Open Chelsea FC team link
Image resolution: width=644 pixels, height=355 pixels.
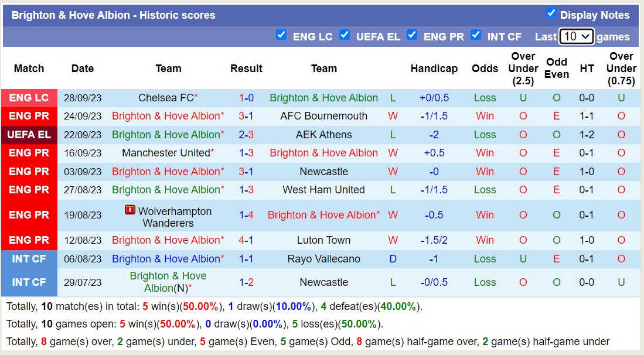point(167,97)
